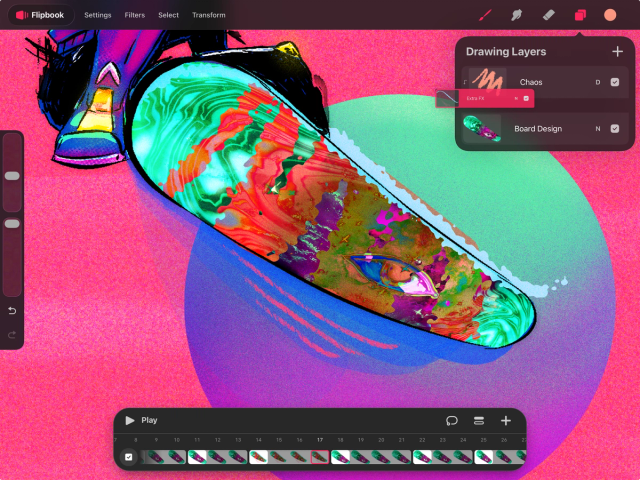Screen dimensions: 640x480
Task: Select the Extra FX layer
Action: click(484, 98)
